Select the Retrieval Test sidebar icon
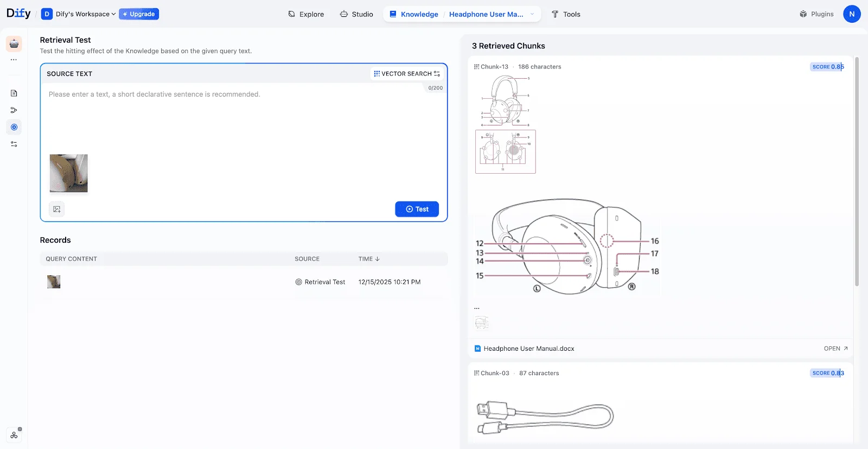 (x=14, y=127)
